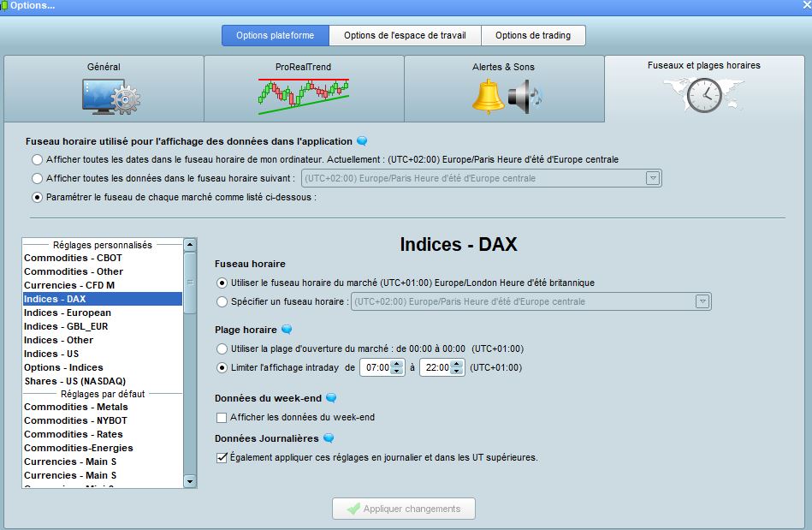Image resolution: width=812 pixels, height=530 pixels.
Task: Select Commodities - Rates entry
Action: 103,435
